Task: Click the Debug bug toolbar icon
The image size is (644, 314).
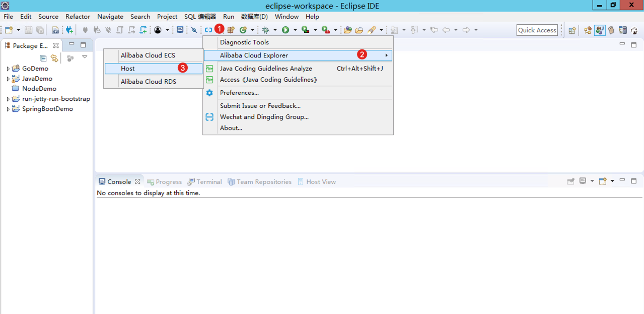Action: point(265,30)
